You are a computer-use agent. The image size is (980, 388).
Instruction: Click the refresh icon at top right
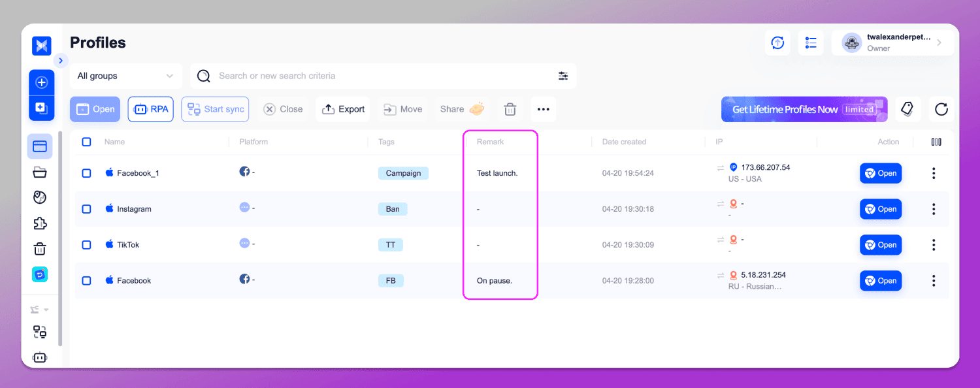[941, 109]
